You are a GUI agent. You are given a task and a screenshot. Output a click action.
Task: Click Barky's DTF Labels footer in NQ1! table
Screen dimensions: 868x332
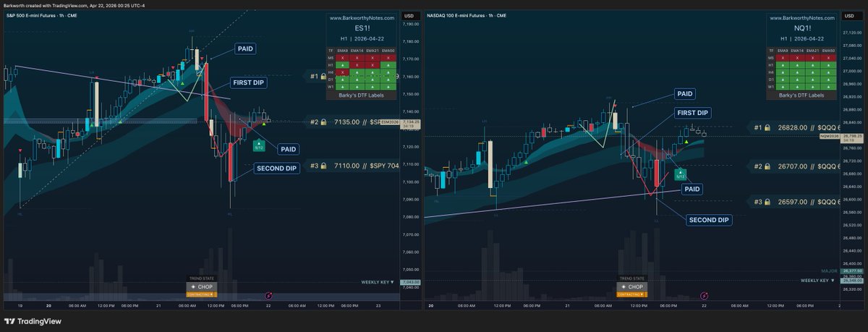tap(801, 95)
